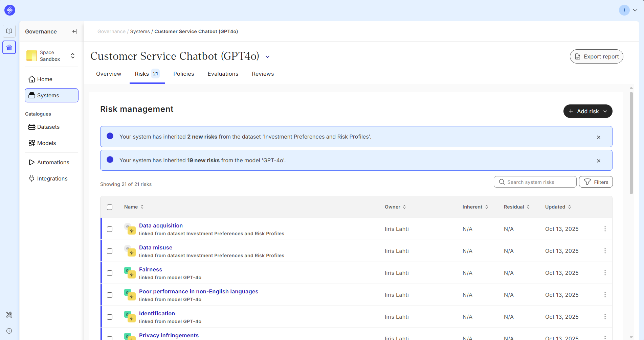Image resolution: width=644 pixels, height=340 pixels.
Task: Collapse the Governance sidebar panel
Action: 75,31
